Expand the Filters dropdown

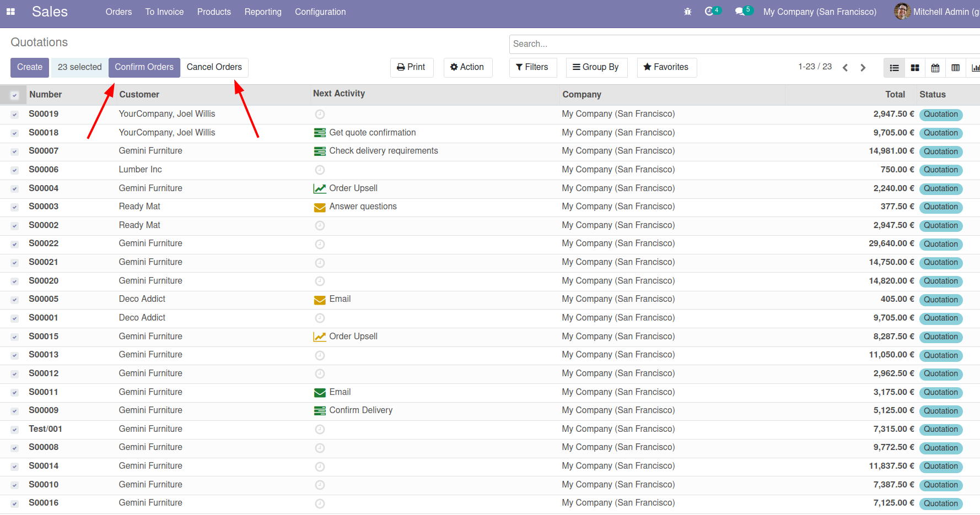[x=532, y=67]
